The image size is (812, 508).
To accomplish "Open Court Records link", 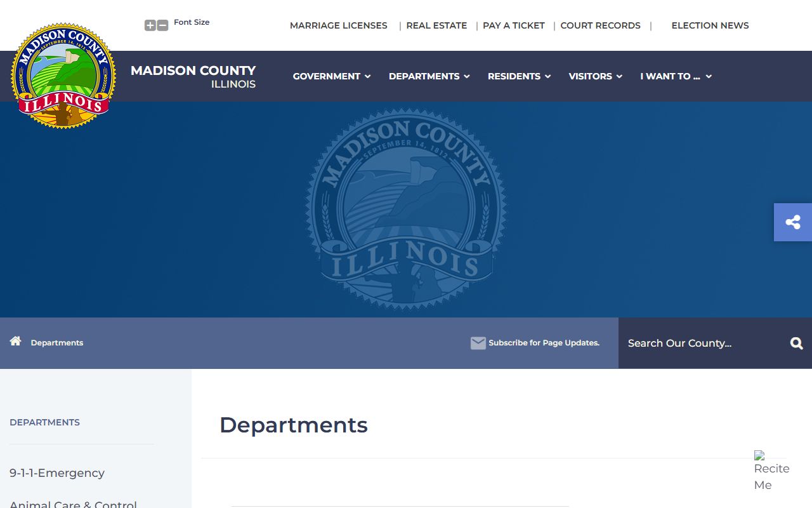I will tap(600, 25).
